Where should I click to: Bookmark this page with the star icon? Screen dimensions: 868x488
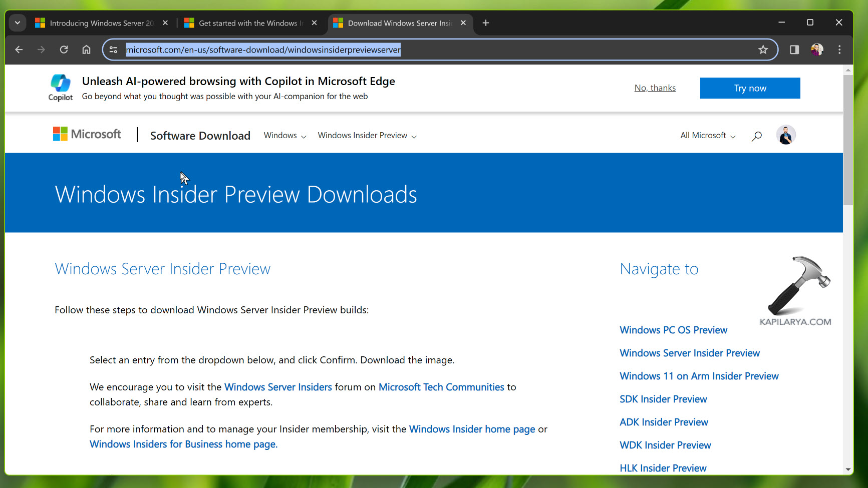coord(763,50)
